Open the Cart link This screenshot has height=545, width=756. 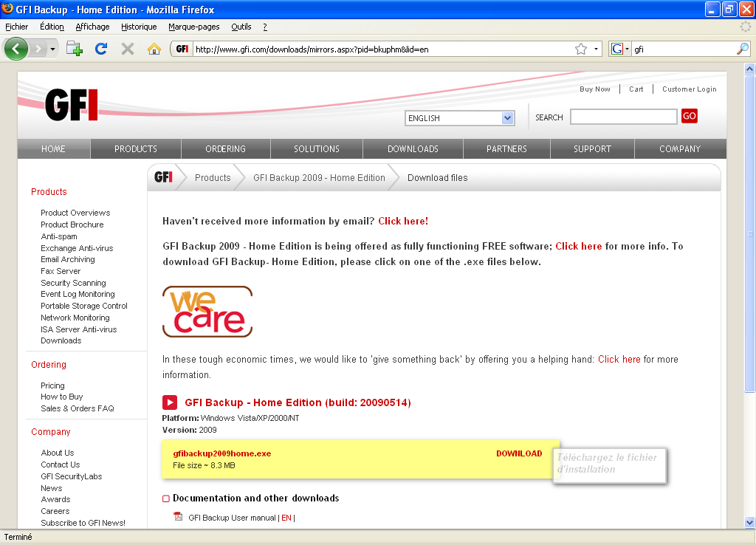pos(636,89)
